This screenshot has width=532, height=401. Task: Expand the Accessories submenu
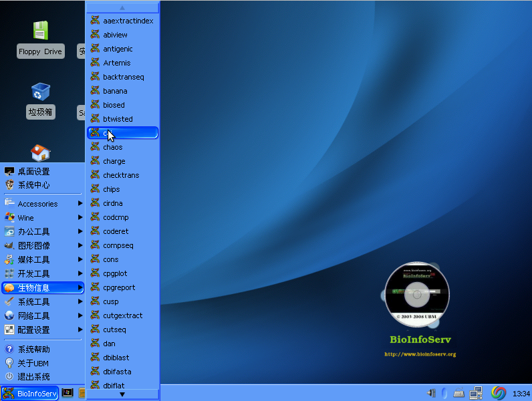tap(43, 204)
